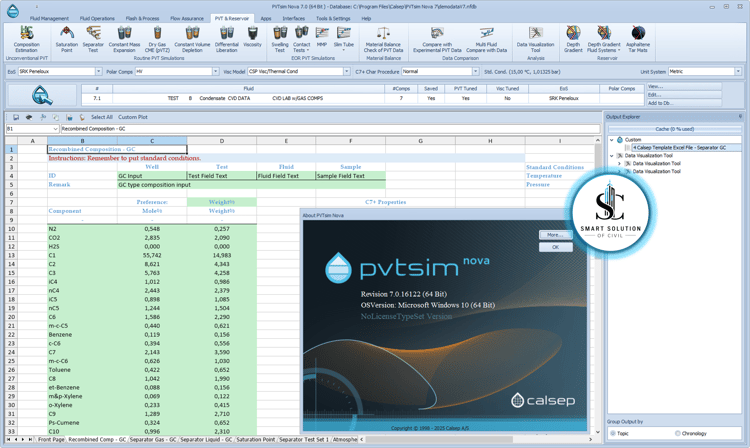Image resolution: width=750 pixels, height=448 pixels.
Task: Open the MMP simulation
Action: point(322,37)
